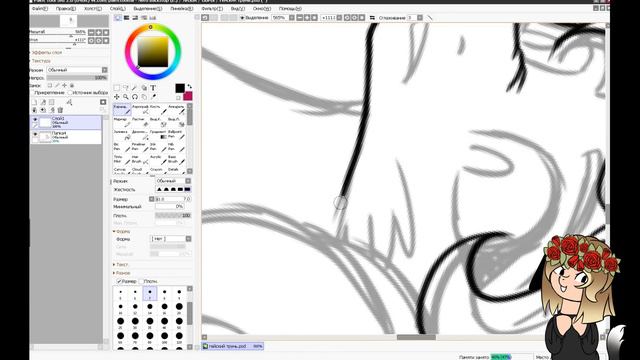
Task: Open the Слой menu
Action: coord(118,8)
